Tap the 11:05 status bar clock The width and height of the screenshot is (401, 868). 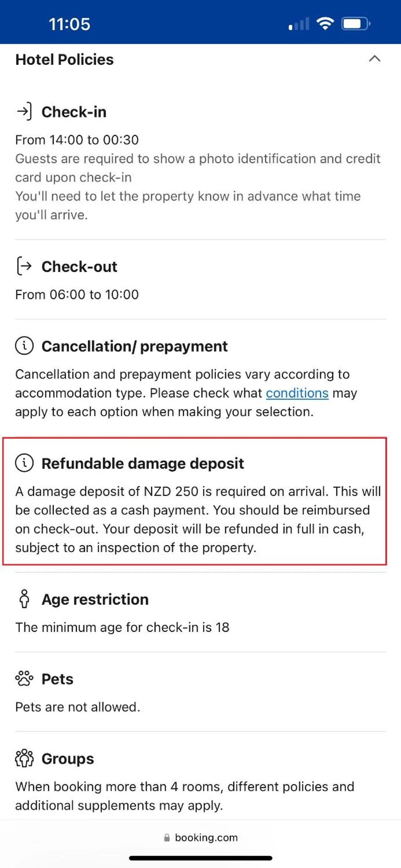[69, 24]
